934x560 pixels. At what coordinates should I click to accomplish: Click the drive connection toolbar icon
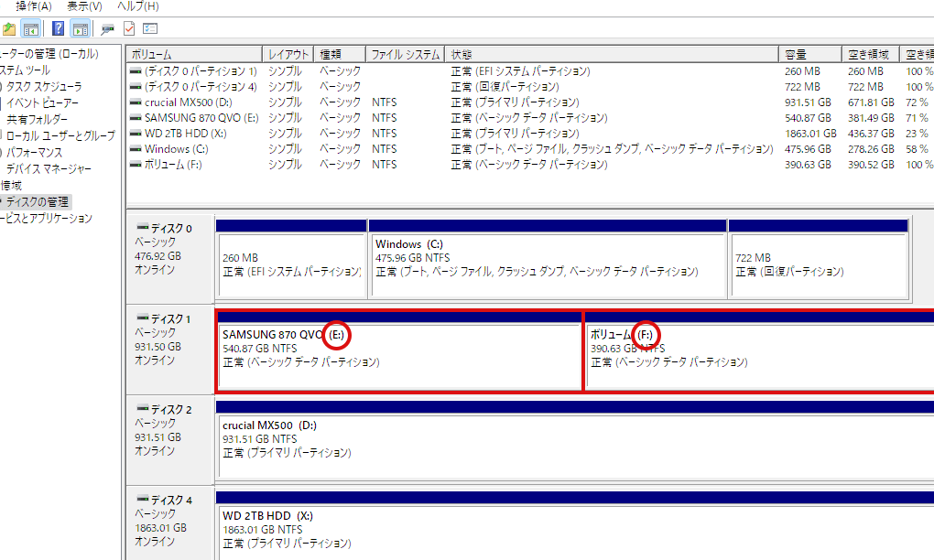coord(108,28)
